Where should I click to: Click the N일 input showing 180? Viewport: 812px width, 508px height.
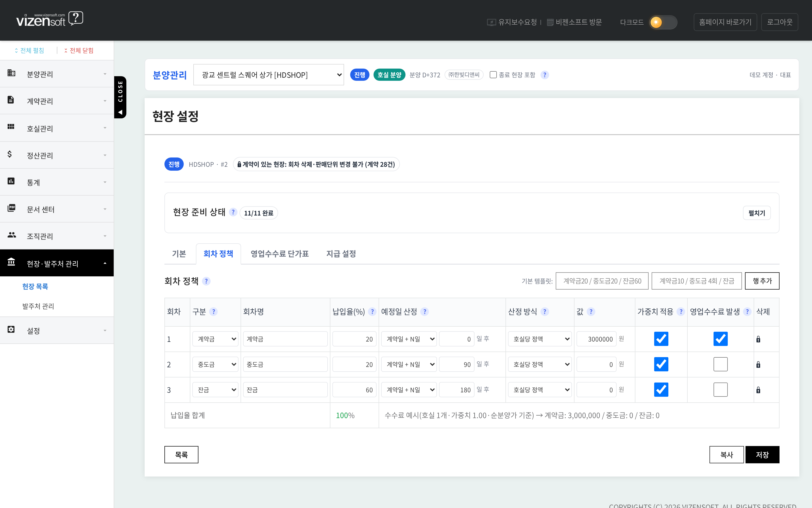tap(456, 390)
